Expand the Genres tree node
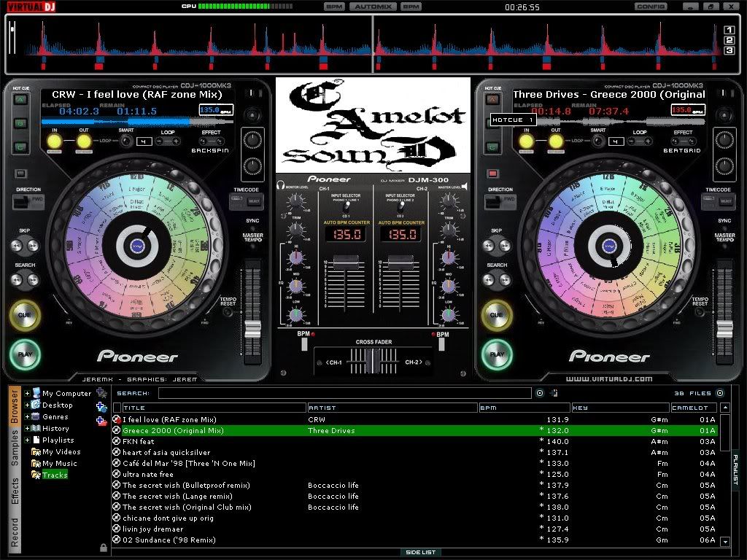This screenshot has height=560, width=747. [27, 416]
